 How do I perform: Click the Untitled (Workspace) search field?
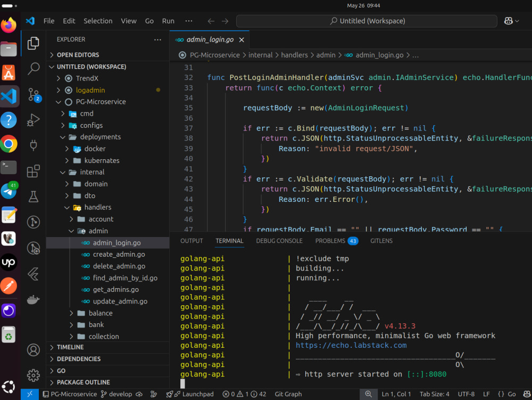367,21
